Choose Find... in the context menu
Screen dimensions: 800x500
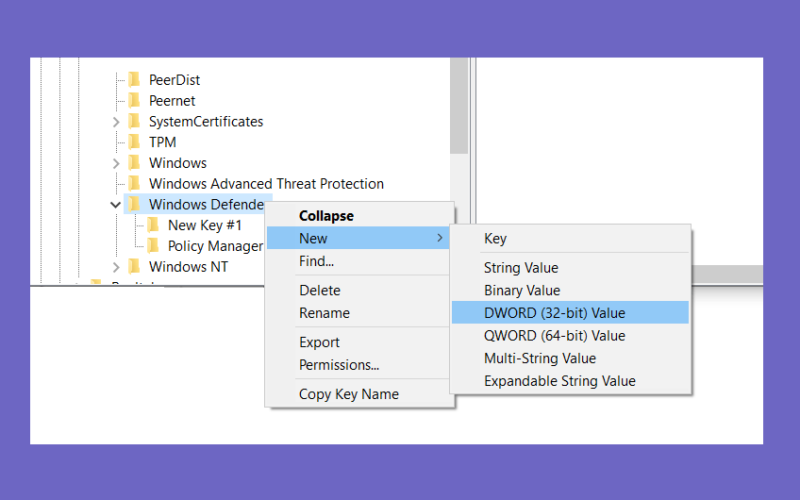(x=359, y=261)
